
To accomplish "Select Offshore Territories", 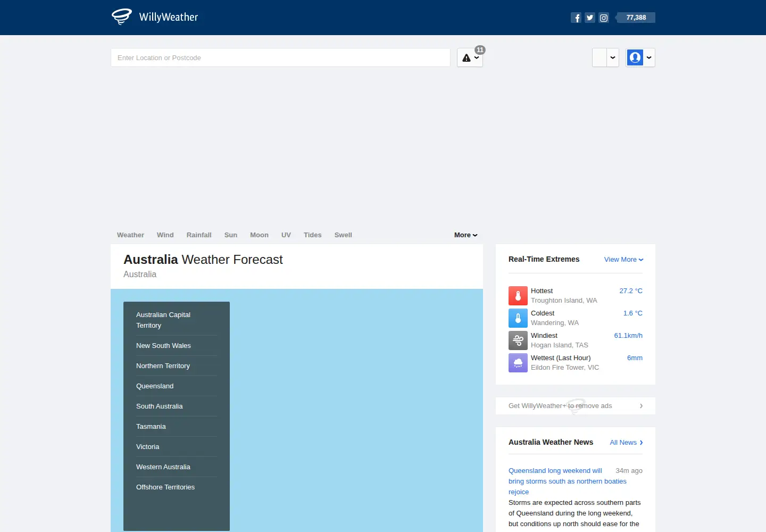I will tap(177, 487).
